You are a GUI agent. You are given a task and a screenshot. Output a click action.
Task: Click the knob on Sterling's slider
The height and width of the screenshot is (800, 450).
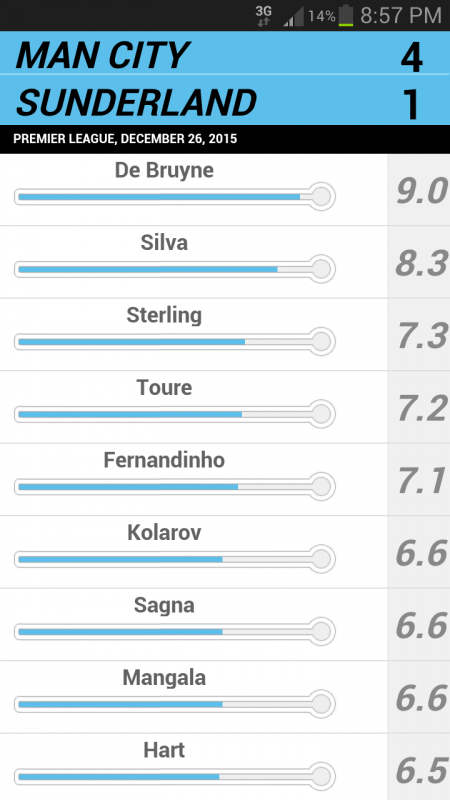tap(321, 341)
